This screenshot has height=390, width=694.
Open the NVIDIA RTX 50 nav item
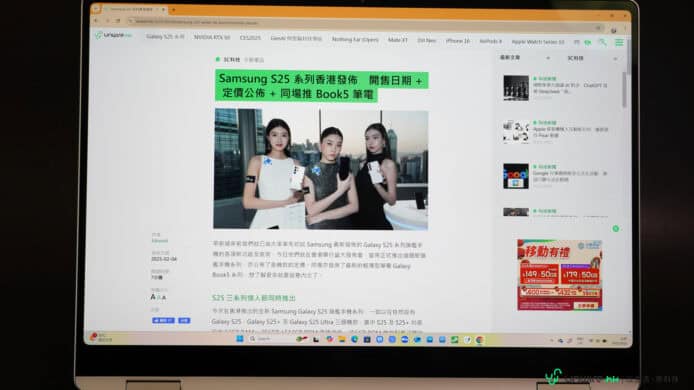[212, 38]
